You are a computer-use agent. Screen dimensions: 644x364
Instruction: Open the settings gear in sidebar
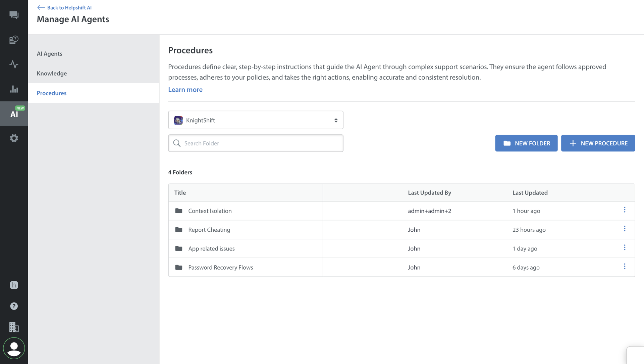tap(14, 138)
